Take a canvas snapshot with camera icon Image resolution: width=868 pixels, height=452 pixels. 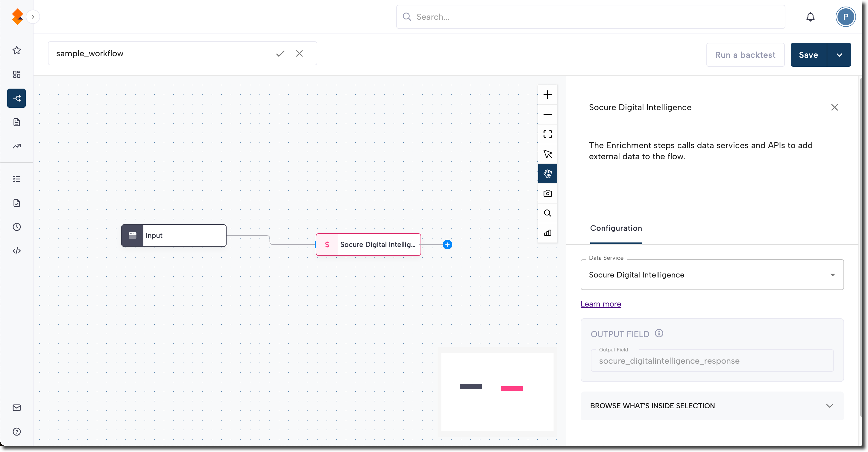pos(547,193)
